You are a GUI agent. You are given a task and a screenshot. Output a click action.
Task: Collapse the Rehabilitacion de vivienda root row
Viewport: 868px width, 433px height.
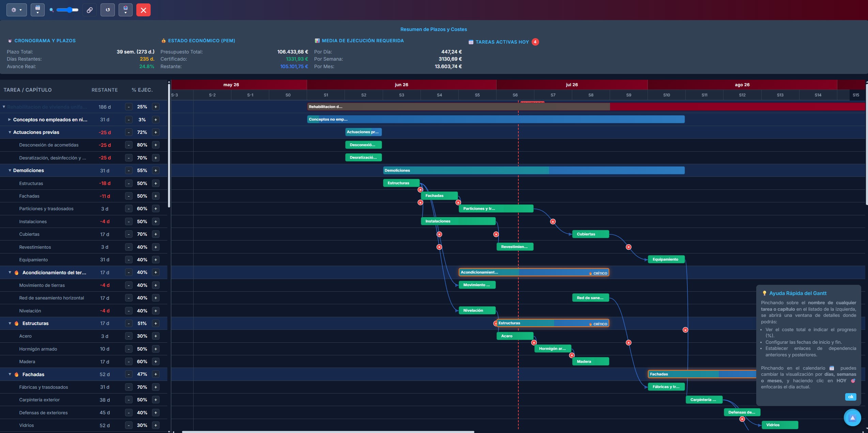point(4,107)
